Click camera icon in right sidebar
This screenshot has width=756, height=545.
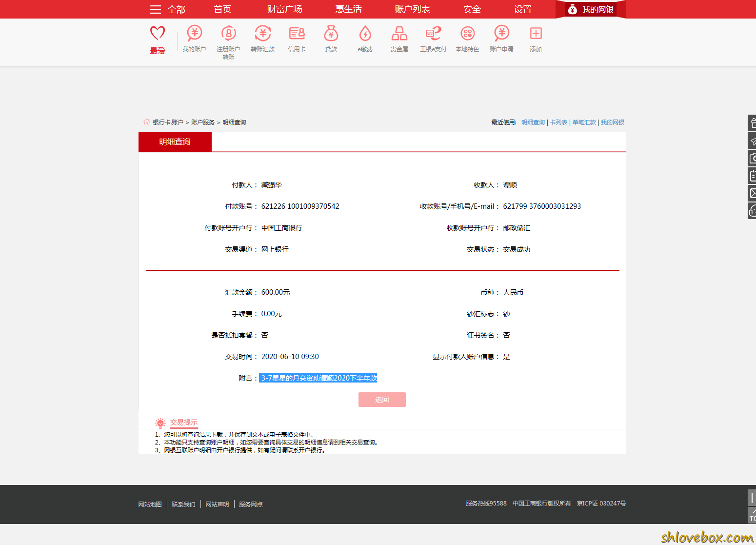pyautogui.click(x=752, y=158)
